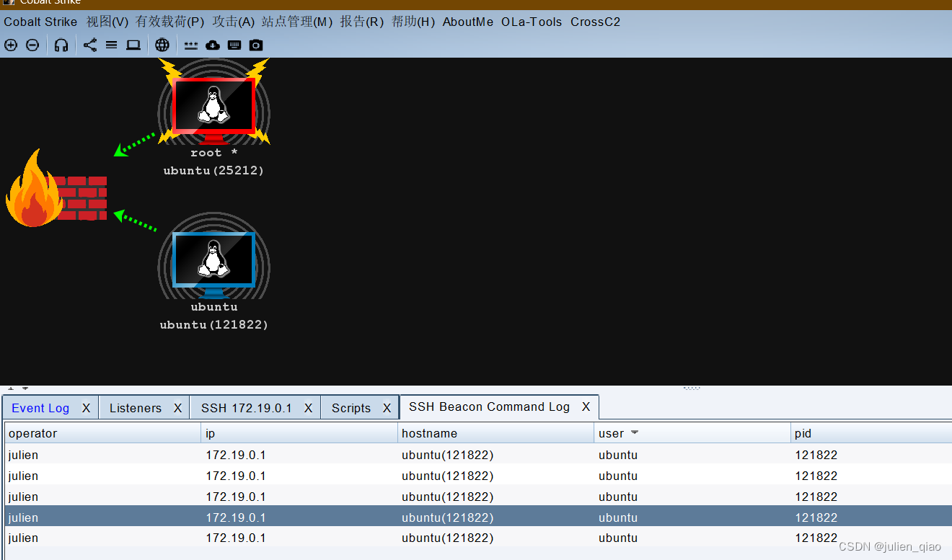Click the firewall flame icon in graph
This screenshot has width=952, height=560.
click(x=56, y=189)
